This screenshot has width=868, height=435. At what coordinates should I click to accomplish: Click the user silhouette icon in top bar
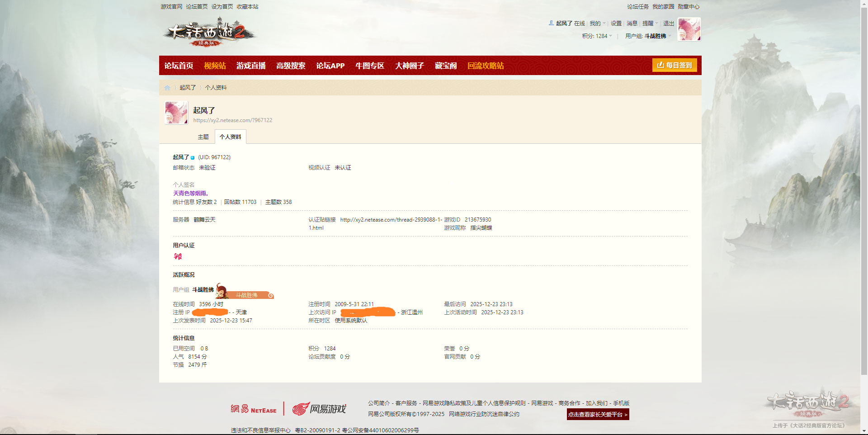(551, 23)
